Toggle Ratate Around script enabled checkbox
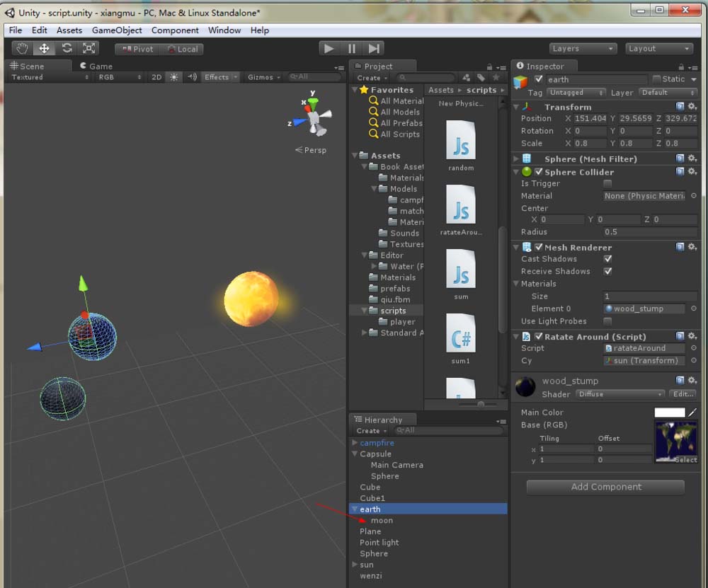 click(x=538, y=337)
